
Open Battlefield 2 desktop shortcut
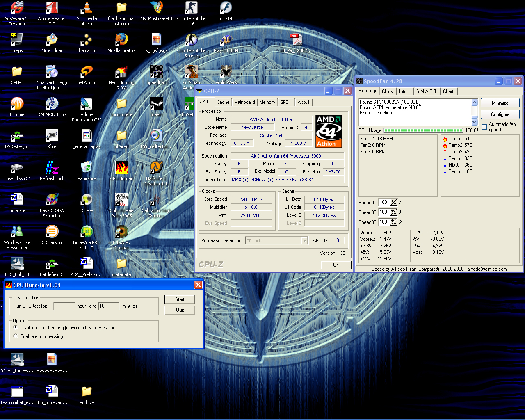tap(52, 267)
